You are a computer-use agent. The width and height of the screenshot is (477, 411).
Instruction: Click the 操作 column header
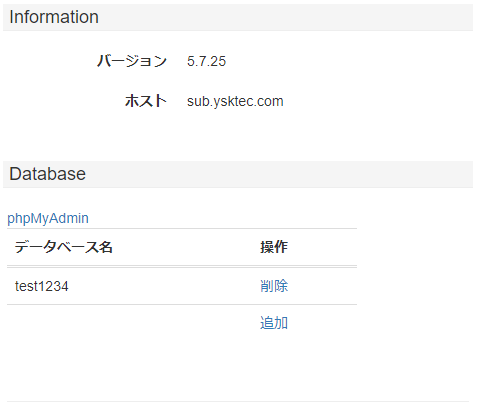click(x=274, y=247)
